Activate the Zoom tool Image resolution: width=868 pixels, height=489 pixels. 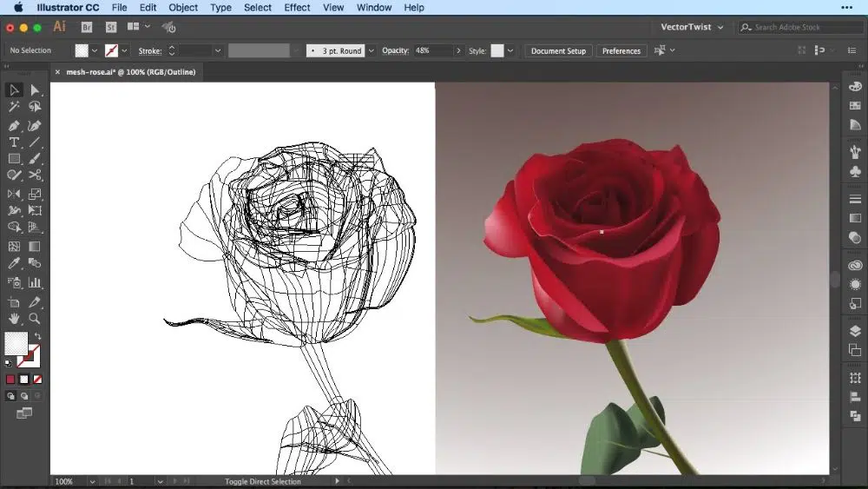point(35,319)
